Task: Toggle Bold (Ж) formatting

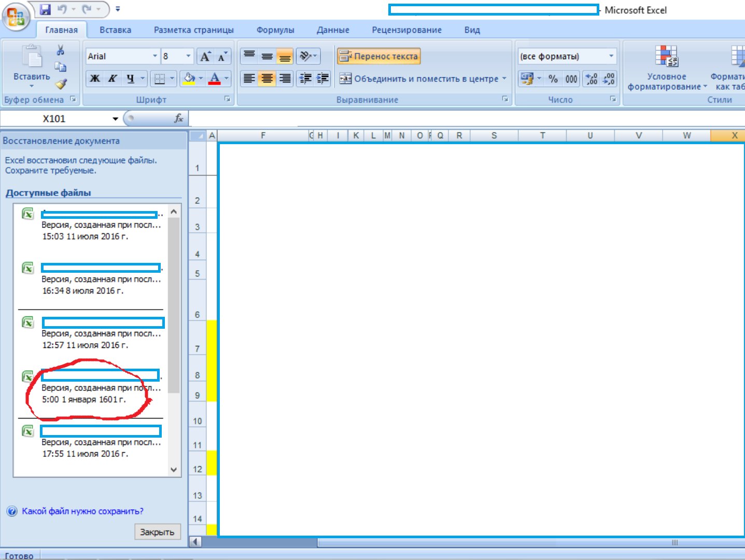Action: coord(95,79)
